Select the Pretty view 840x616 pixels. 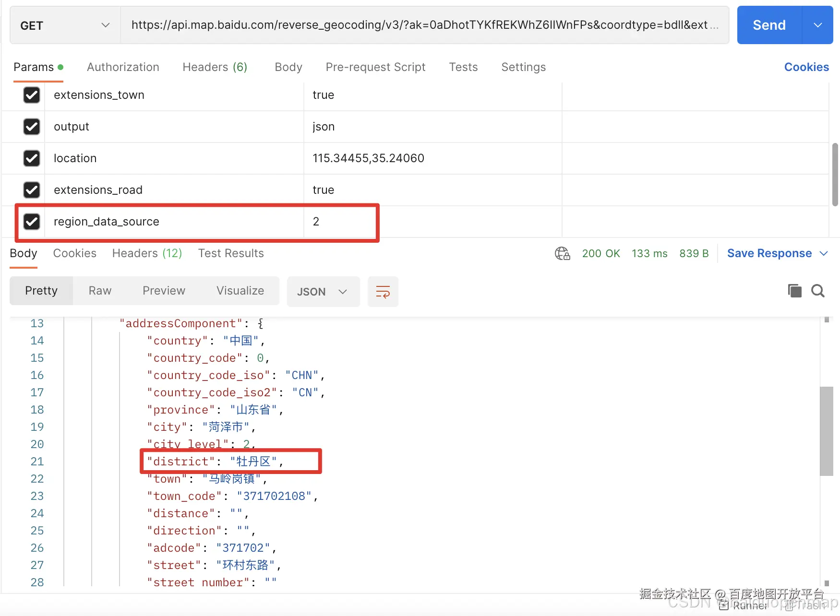pos(41,291)
